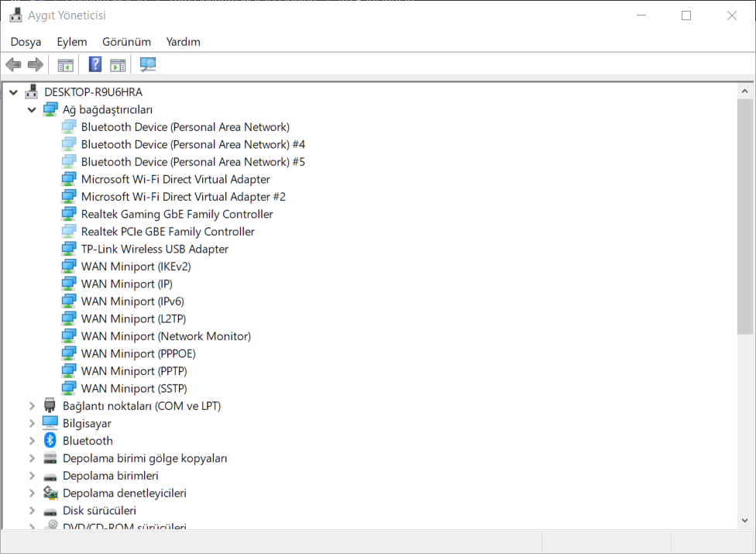The width and height of the screenshot is (756, 554).
Task: Select Microsoft Wi-Fi Direct Virtual Adapter #2
Action: pos(183,197)
